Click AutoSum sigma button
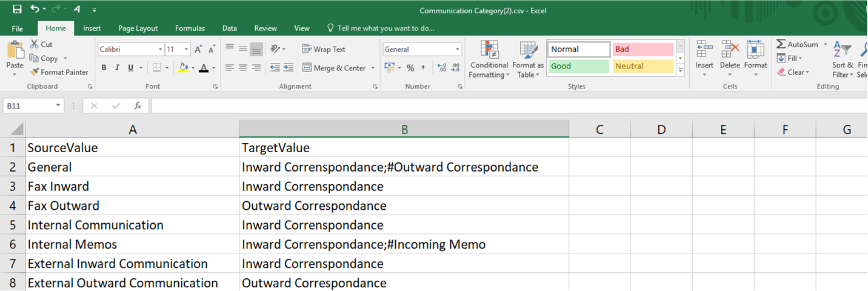868x291 pixels. coord(797,44)
